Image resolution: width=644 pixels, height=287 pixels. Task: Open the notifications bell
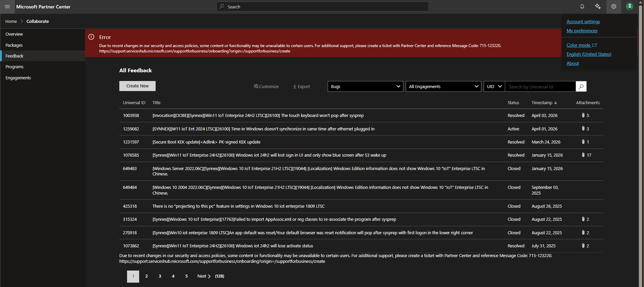582,7
